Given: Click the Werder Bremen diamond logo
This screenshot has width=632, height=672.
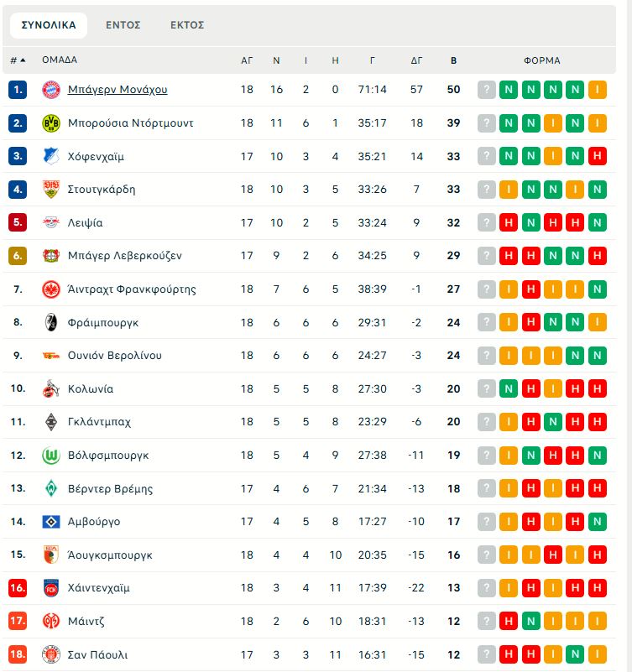Looking at the screenshot, I should click(x=51, y=488).
